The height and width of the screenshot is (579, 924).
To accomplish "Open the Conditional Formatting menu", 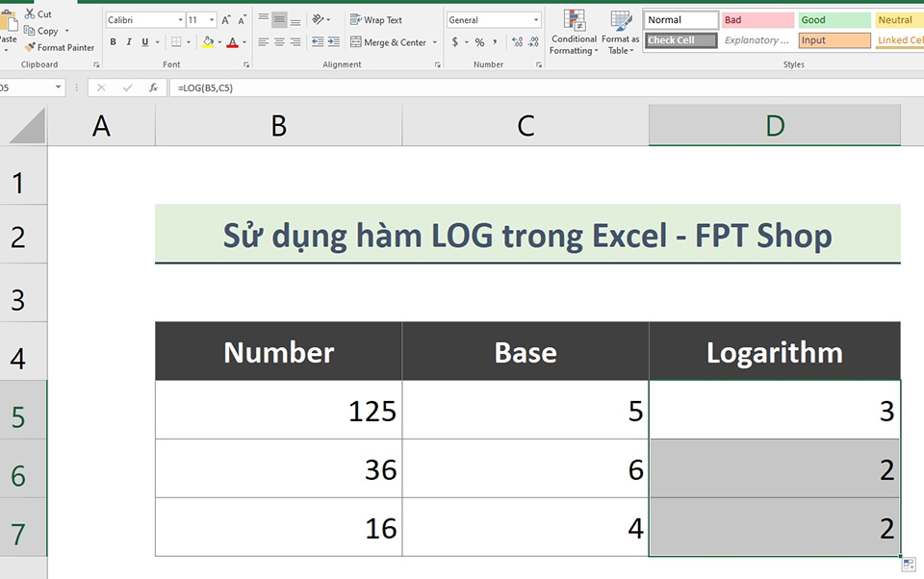I will 574,33.
